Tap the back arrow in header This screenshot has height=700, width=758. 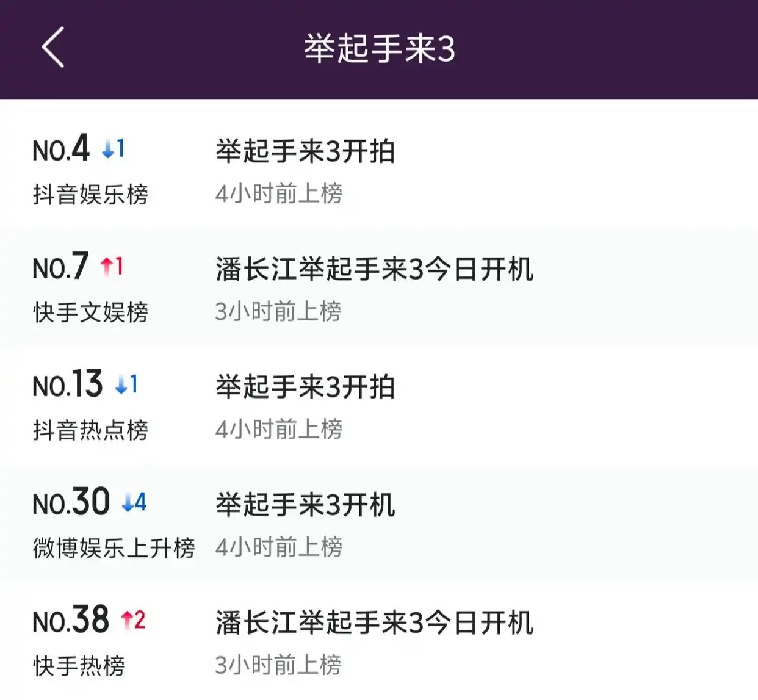click(x=53, y=48)
